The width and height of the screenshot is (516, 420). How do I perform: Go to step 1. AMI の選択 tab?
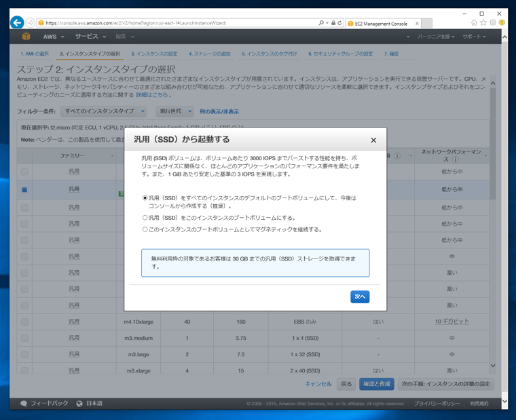(x=35, y=54)
